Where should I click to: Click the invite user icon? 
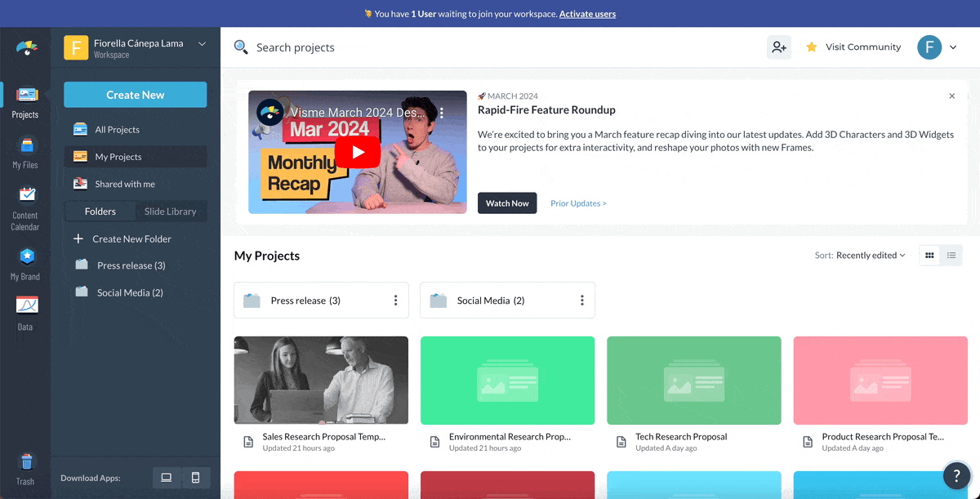coord(778,47)
